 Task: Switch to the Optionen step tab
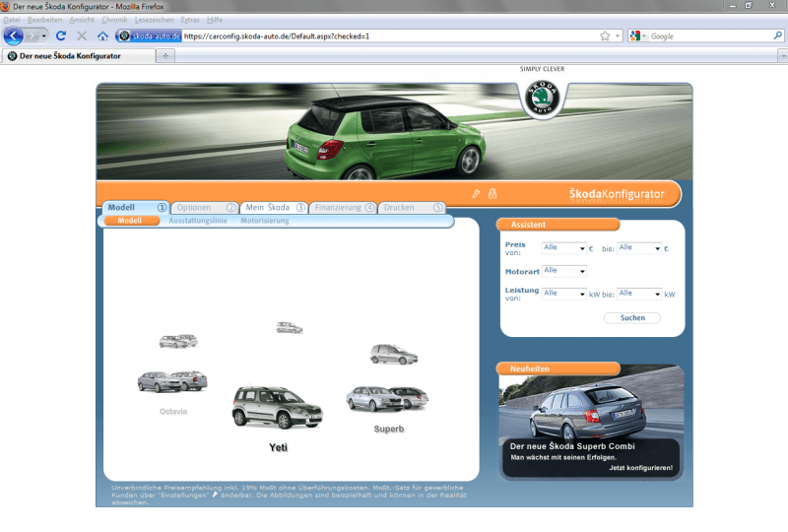[x=205, y=207]
